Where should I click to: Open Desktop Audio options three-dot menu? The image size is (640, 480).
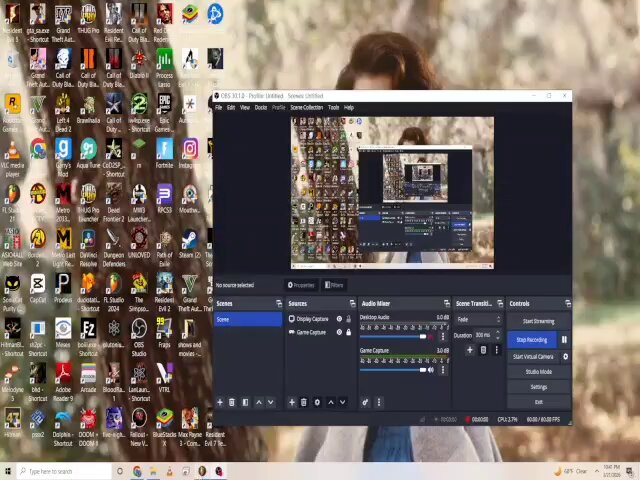point(443,337)
